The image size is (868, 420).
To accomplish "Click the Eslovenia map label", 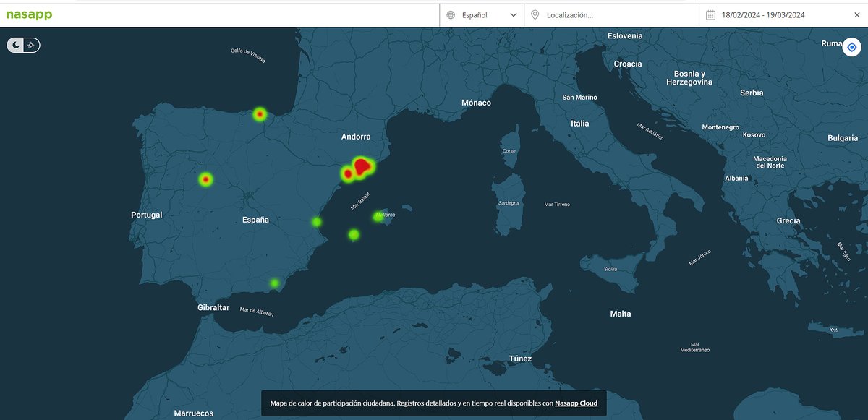I will tap(625, 35).
